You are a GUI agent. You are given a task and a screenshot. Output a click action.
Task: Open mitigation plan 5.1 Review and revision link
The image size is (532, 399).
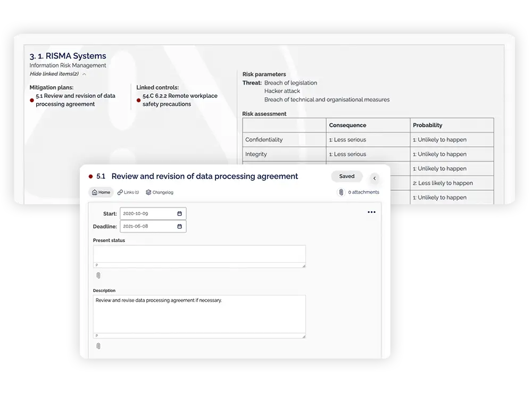pyautogui.click(x=76, y=100)
